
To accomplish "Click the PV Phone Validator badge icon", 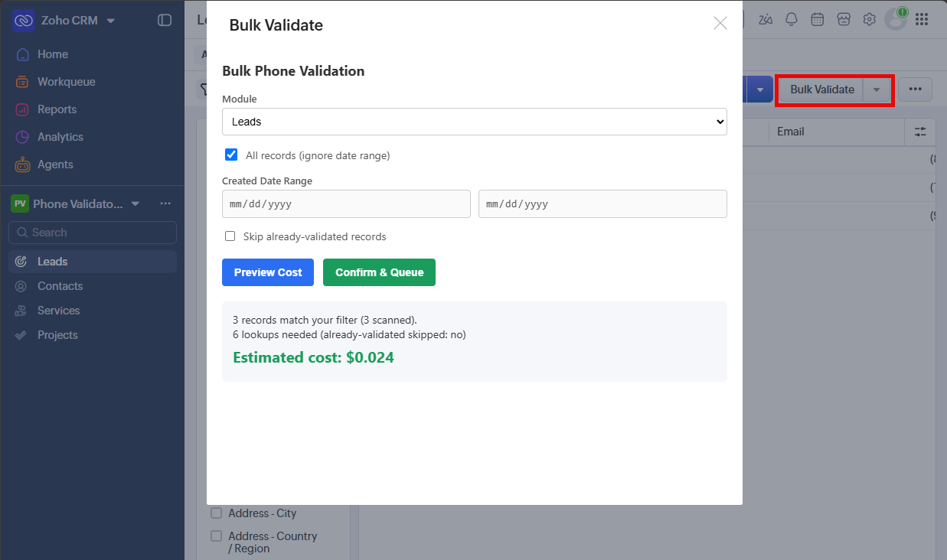I will tap(20, 203).
